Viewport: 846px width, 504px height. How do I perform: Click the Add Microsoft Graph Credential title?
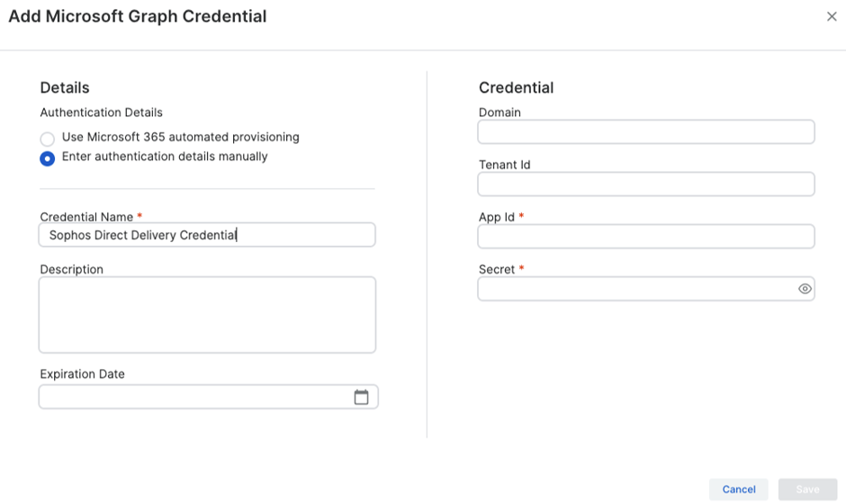point(138,16)
